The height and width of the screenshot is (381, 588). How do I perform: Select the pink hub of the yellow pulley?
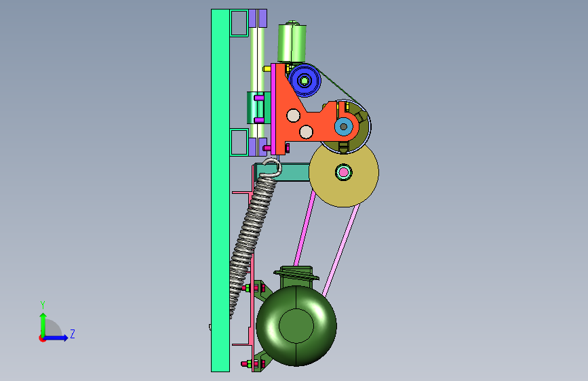point(343,172)
